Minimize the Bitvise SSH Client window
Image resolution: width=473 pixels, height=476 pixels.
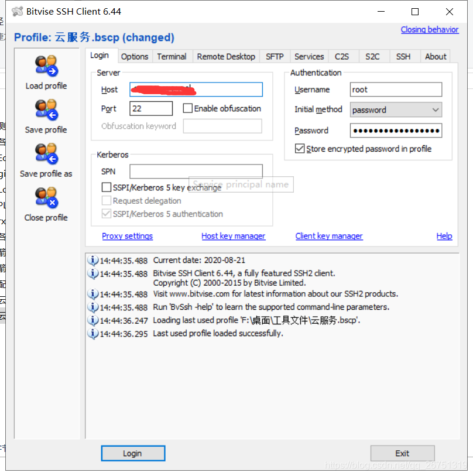click(x=381, y=12)
